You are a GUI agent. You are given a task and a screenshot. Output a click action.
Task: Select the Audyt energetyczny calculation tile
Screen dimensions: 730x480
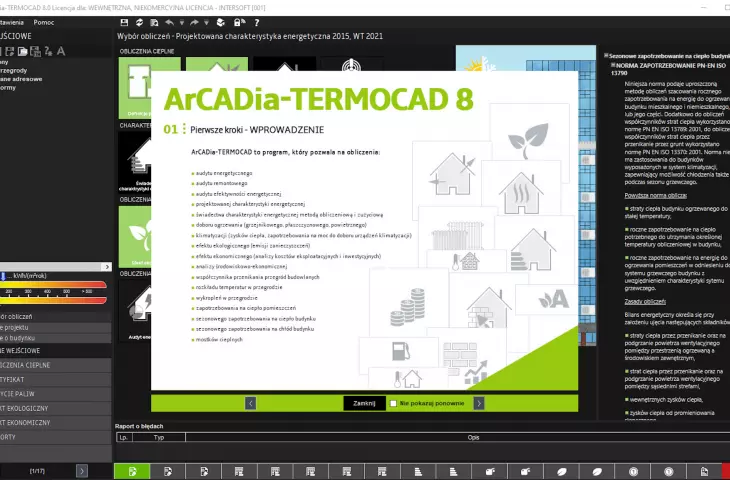click(x=135, y=311)
